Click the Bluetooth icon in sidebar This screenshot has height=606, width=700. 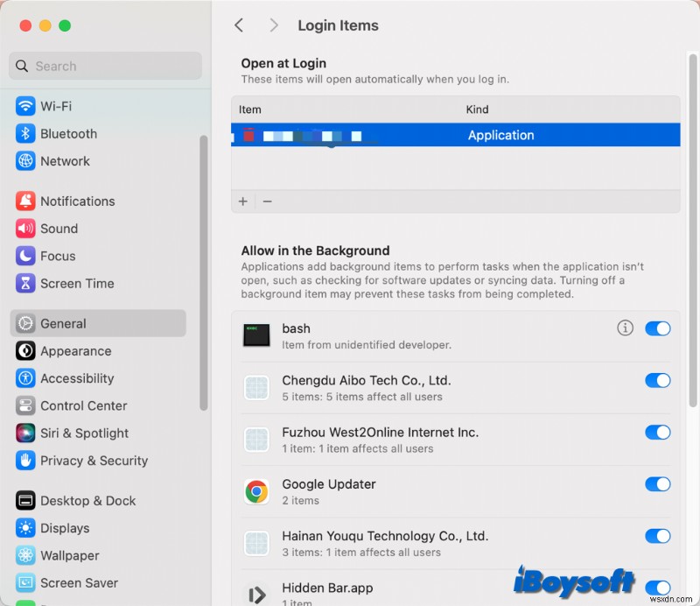(x=25, y=134)
